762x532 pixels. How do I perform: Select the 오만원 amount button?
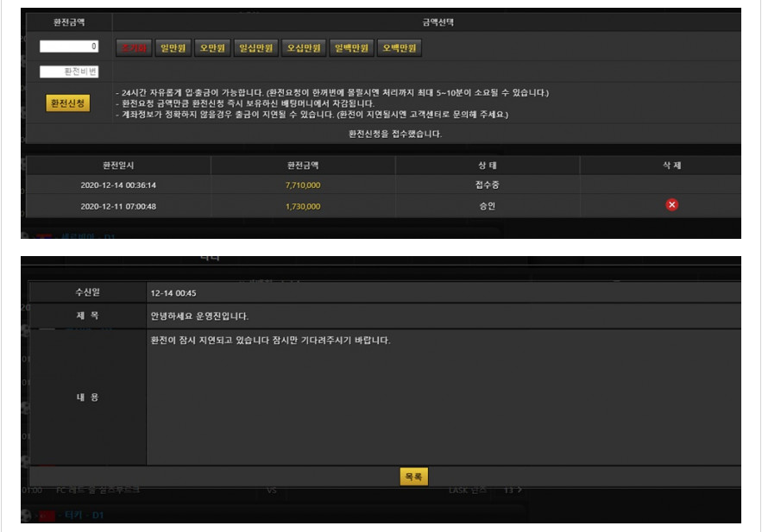click(x=212, y=48)
